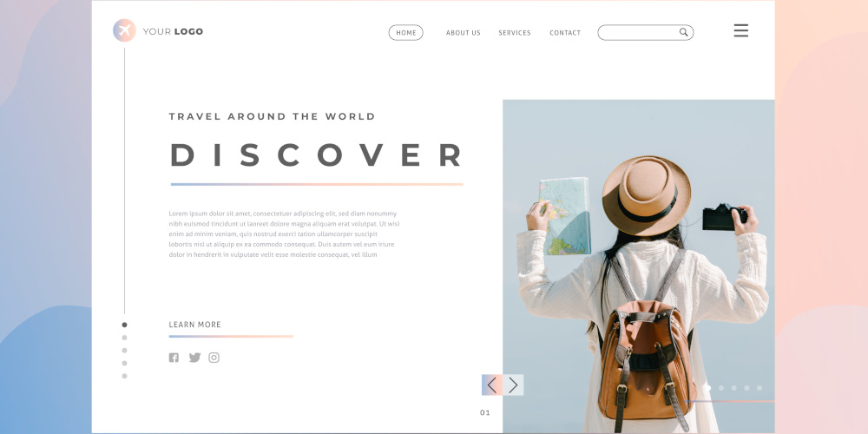
Task: Select the first white photo carousel dot
Action: [x=708, y=388]
